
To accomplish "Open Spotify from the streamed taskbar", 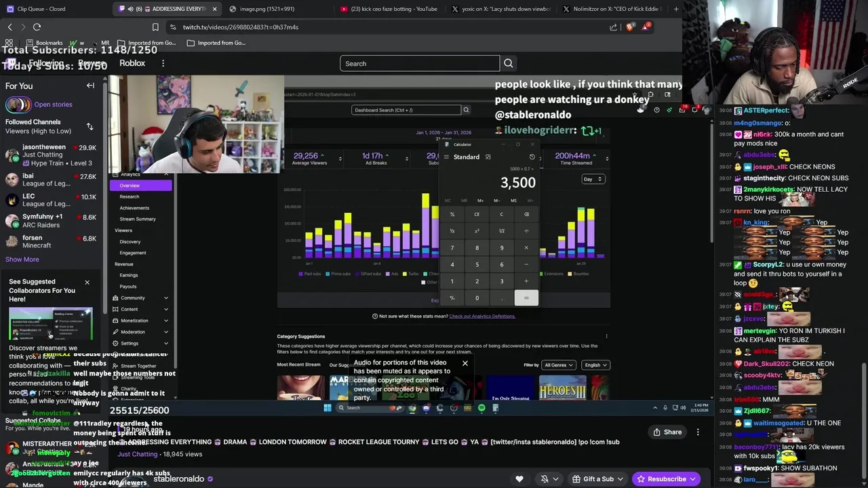I will [x=481, y=408].
